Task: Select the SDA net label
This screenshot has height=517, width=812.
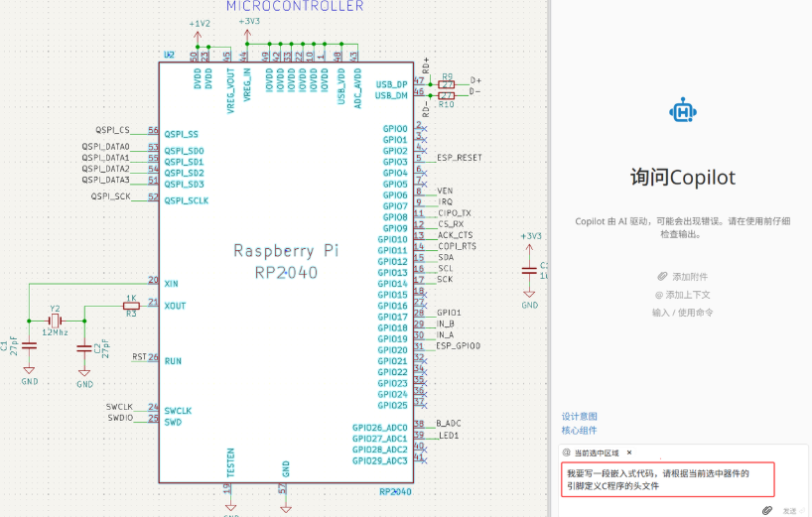Action: pyautogui.click(x=446, y=257)
